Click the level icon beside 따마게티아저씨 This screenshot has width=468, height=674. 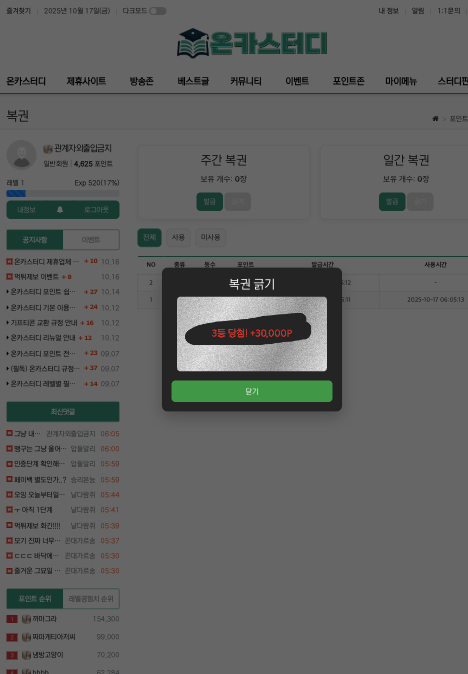[26, 637]
